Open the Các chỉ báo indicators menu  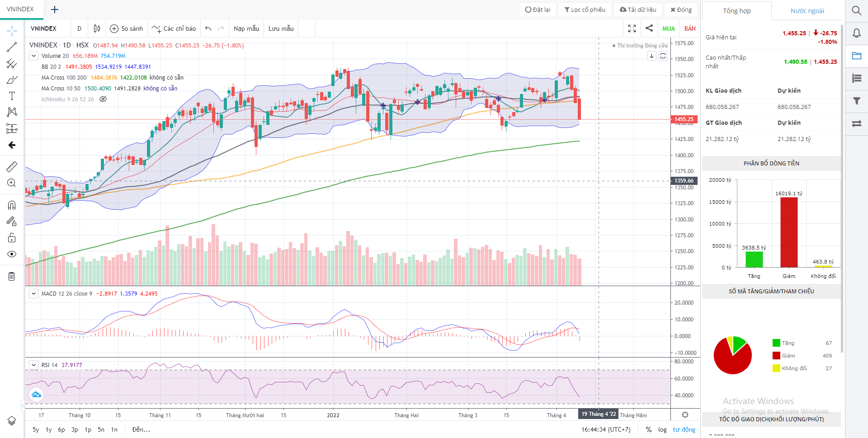click(174, 28)
